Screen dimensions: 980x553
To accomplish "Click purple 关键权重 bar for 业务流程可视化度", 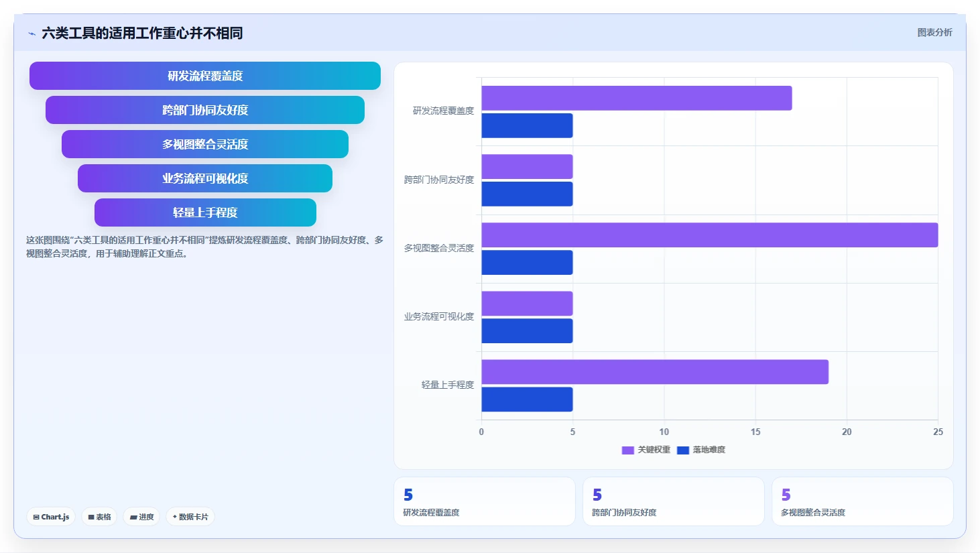I will [x=527, y=303].
